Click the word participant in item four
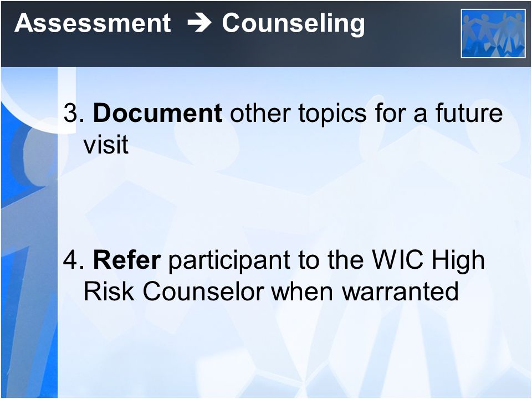The width and height of the screenshot is (532, 399). click(229, 261)
